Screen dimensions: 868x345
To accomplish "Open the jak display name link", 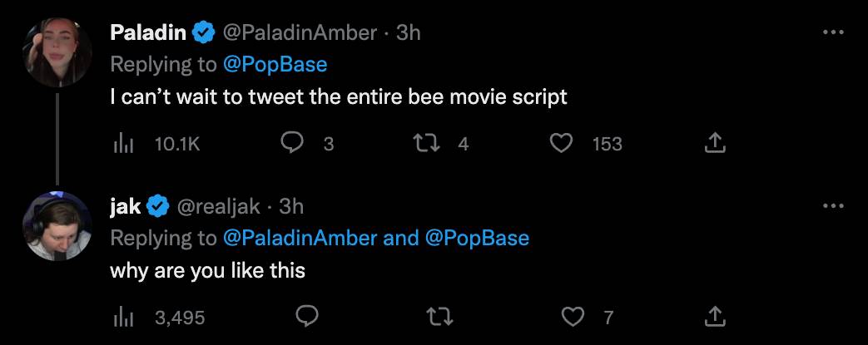I will 126,205.
